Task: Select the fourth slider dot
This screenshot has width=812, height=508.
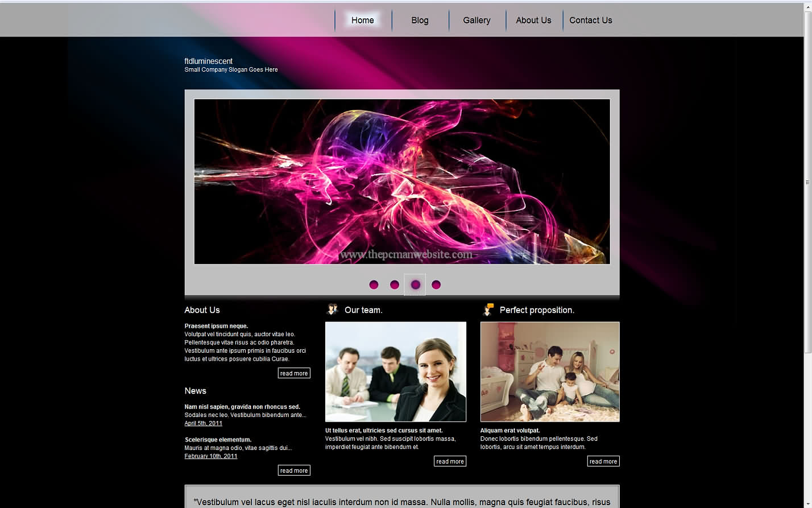Action: (x=436, y=284)
